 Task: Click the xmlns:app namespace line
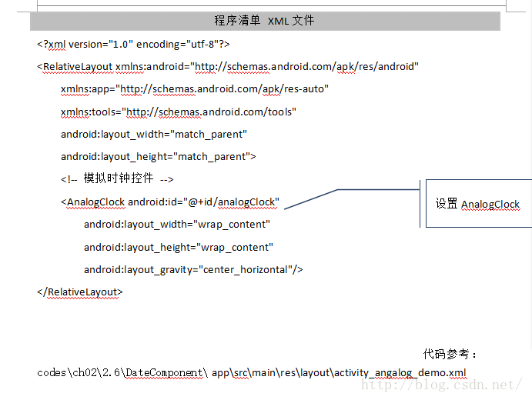click(x=195, y=89)
